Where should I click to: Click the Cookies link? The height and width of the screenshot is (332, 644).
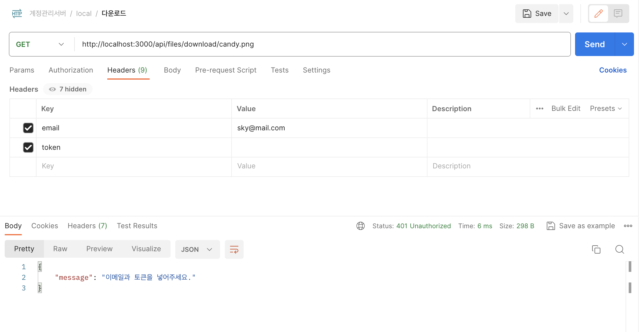613,70
